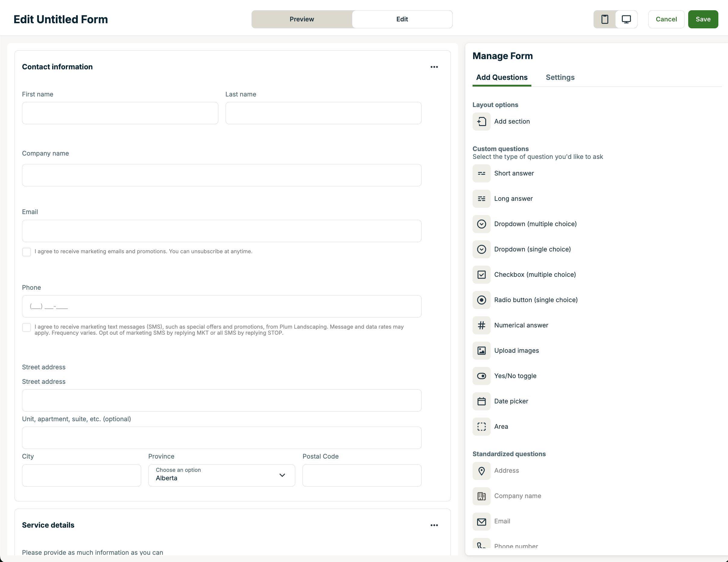Add the standardized Address question
The height and width of the screenshot is (562, 728).
506,470
